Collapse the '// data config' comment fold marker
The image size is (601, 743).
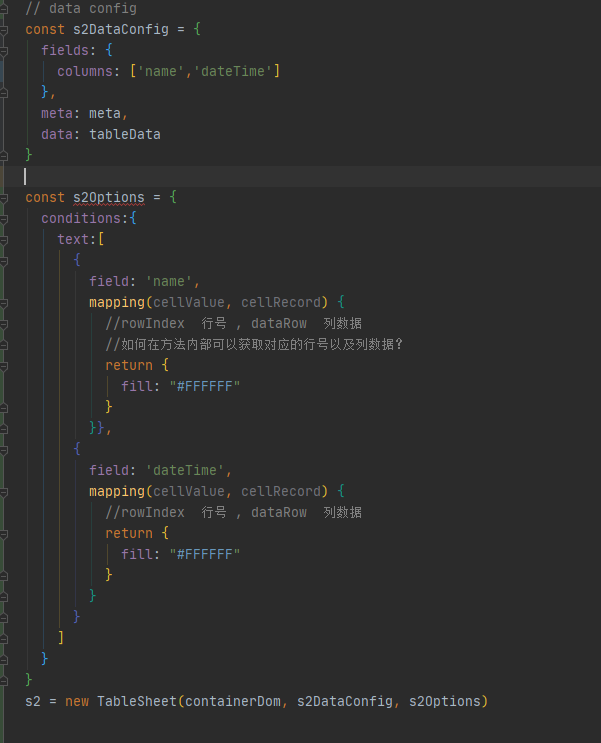coord(4,9)
